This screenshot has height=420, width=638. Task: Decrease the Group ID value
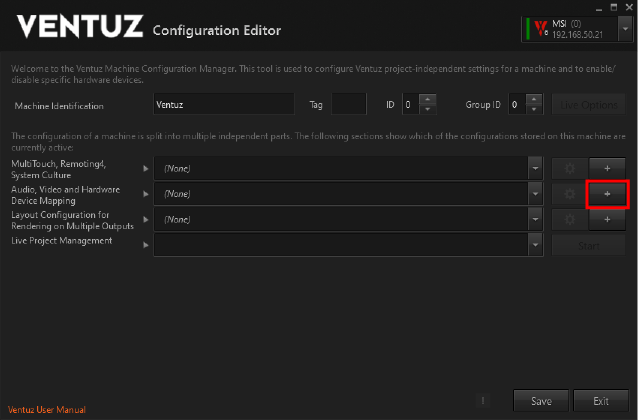(535, 108)
